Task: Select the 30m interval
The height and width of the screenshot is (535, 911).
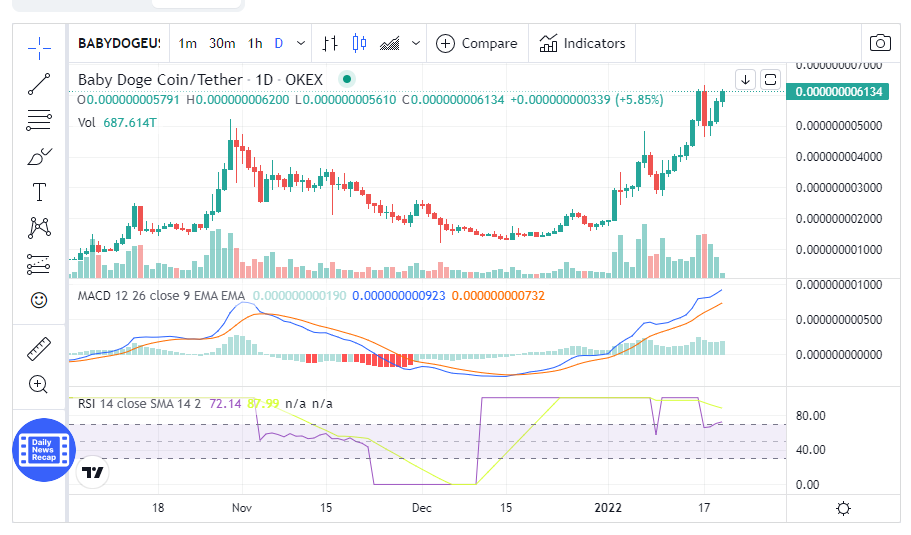Action: 222,44
